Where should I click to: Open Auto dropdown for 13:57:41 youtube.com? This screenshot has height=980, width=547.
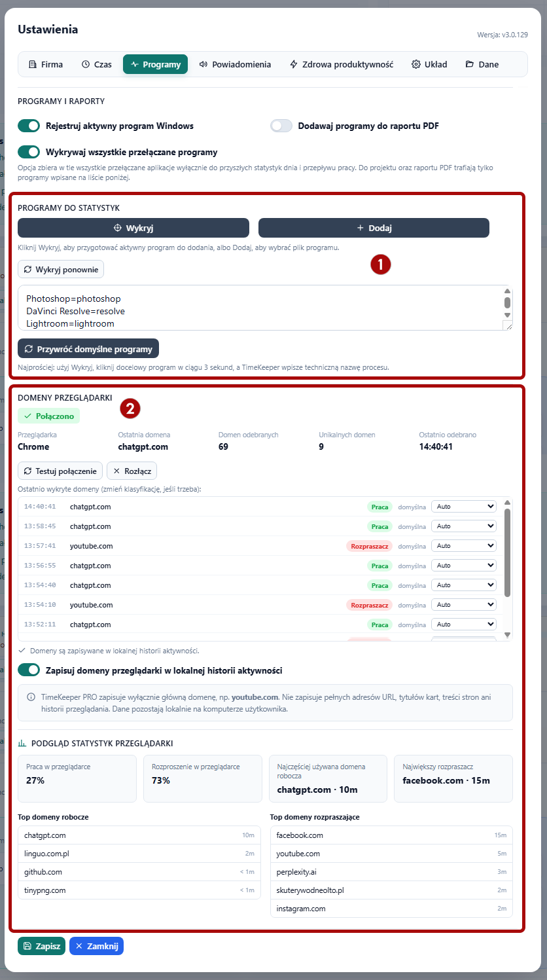pyautogui.click(x=464, y=546)
